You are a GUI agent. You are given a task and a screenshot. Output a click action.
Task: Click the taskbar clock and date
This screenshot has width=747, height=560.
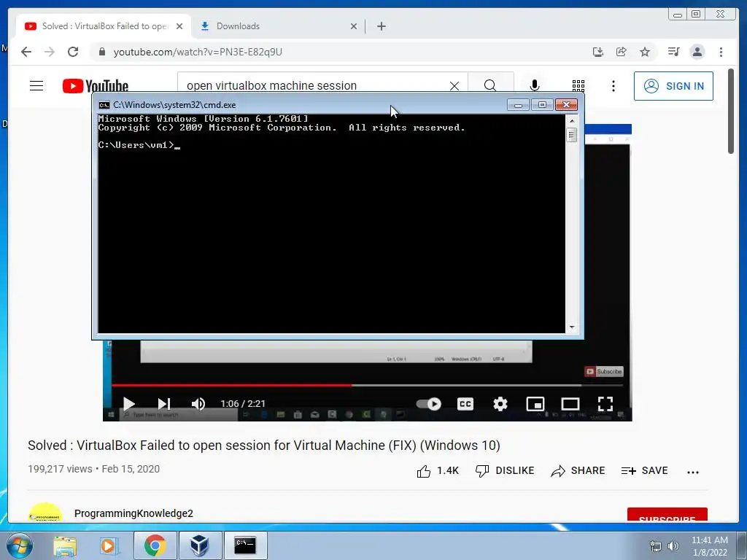710,546
